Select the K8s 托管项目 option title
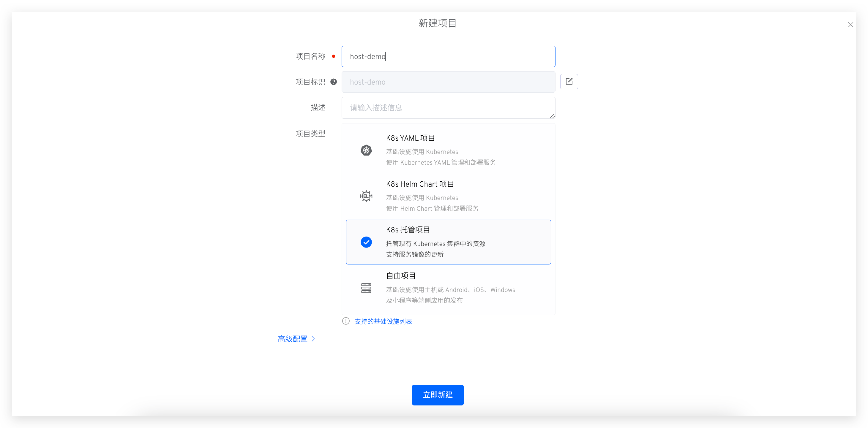 coord(408,230)
